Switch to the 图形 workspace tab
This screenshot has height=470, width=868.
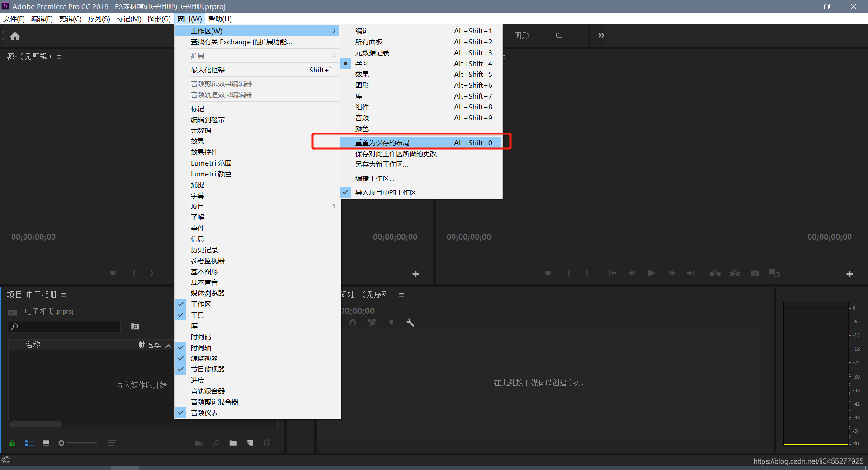(x=522, y=35)
